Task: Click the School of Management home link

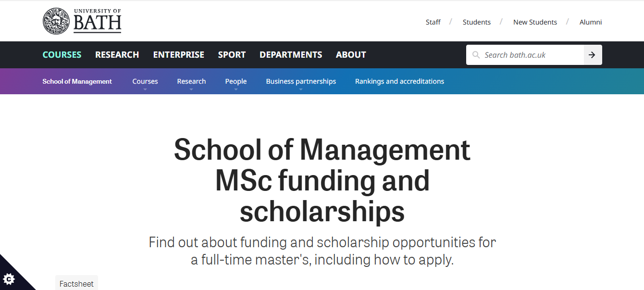Action: (x=77, y=81)
